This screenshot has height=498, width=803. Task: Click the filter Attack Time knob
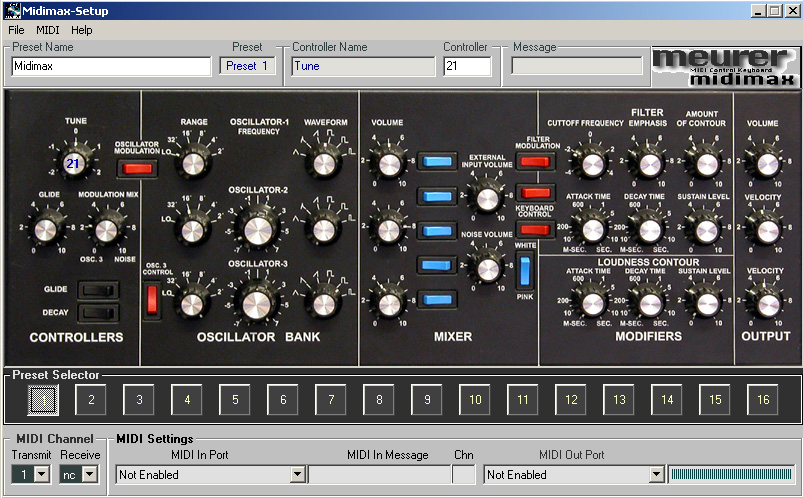pyautogui.click(x=593, y=231)
